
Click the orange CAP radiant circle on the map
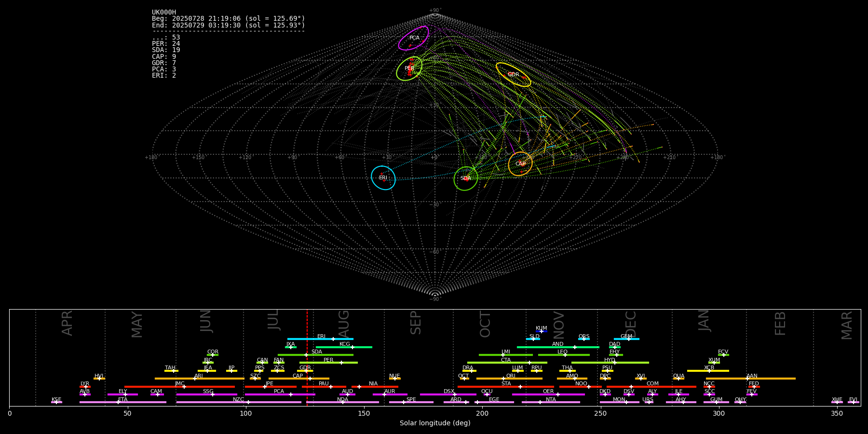(520, 164)
